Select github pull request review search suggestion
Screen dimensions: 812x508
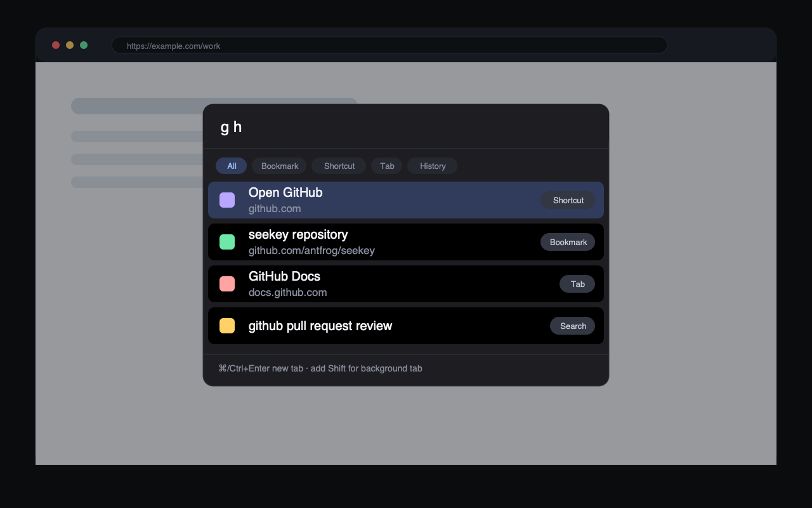point(406,326)
